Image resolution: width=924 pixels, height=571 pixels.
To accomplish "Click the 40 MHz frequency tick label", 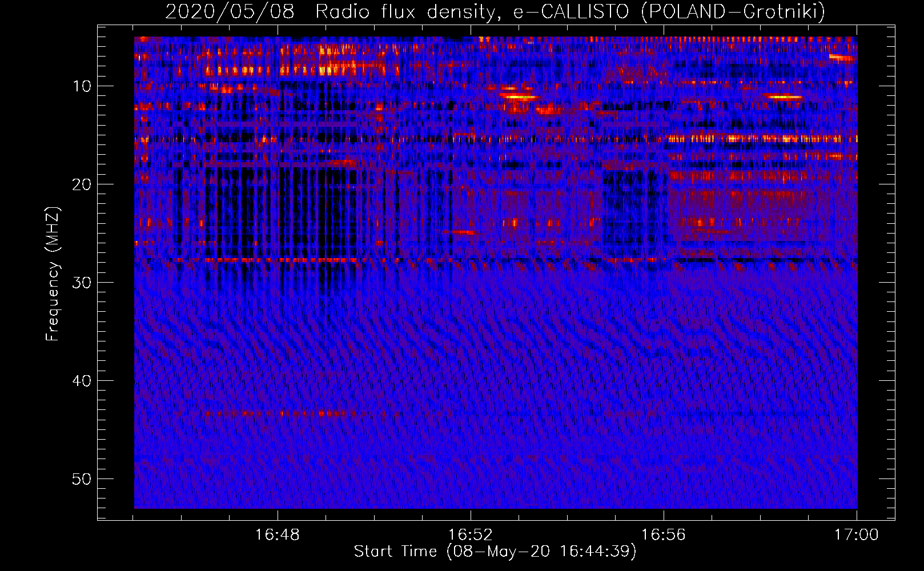I will click(x=82, y=381).
